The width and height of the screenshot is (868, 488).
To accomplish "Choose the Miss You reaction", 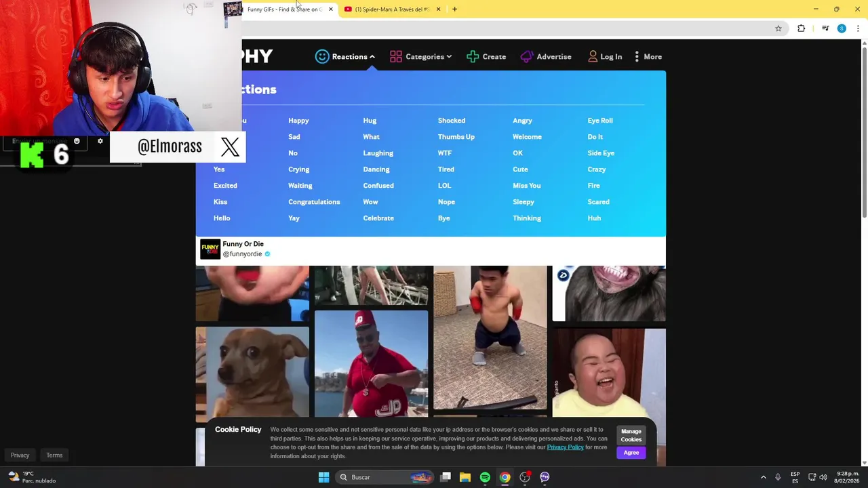I will tap(527, 186).
